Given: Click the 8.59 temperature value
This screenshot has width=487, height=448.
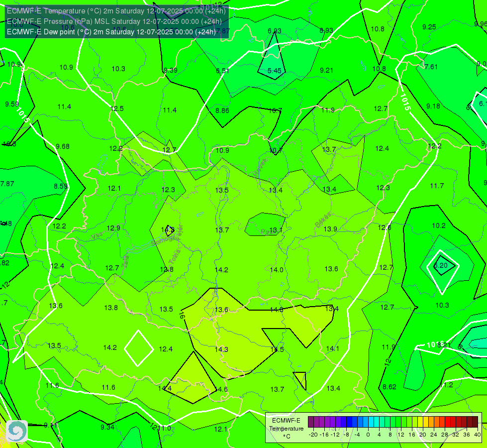Looking at the screenshot, I should pyautogui.click(x=61, y=186).
